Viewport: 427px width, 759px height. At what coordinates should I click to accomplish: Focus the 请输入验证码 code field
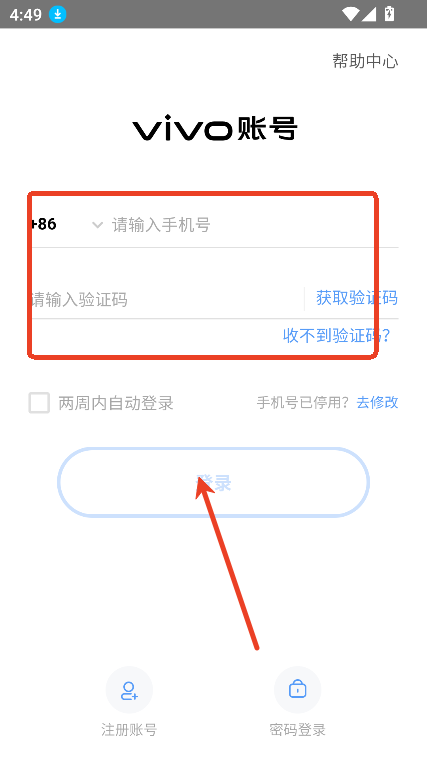(x=167, y=299)
